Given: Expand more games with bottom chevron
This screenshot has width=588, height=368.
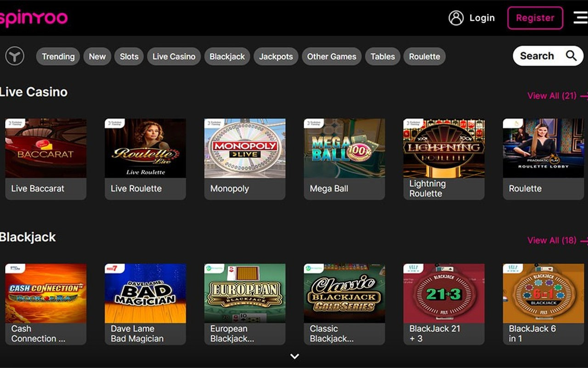Looking at the screenshot, I should [294, 356].
